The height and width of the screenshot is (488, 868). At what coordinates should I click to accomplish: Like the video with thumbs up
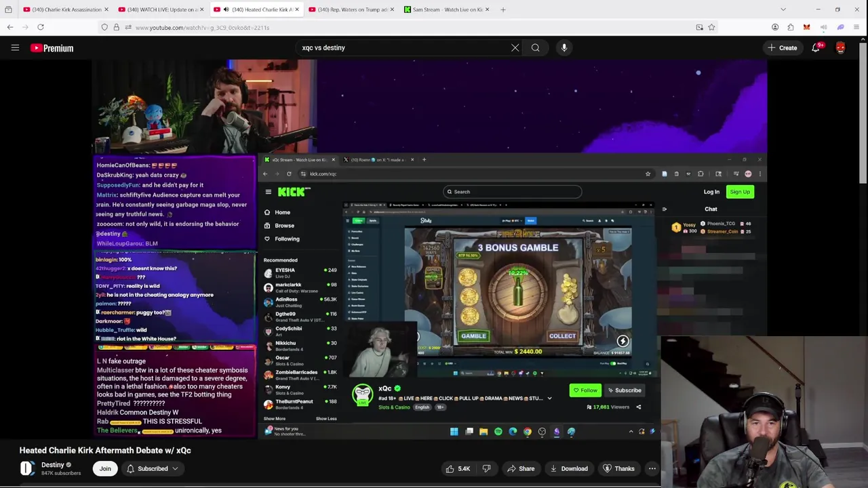tap(457, 468)
